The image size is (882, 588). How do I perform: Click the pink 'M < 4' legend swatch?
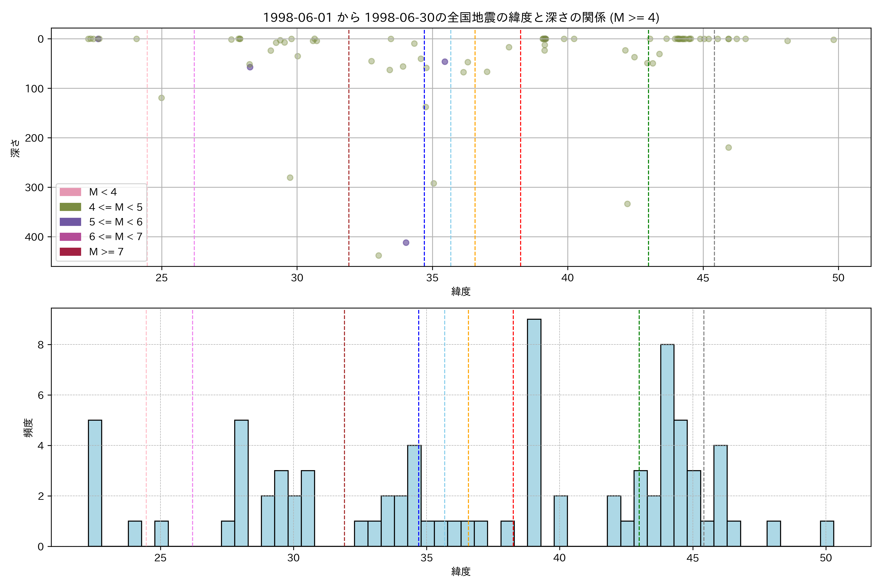point(70,192)
